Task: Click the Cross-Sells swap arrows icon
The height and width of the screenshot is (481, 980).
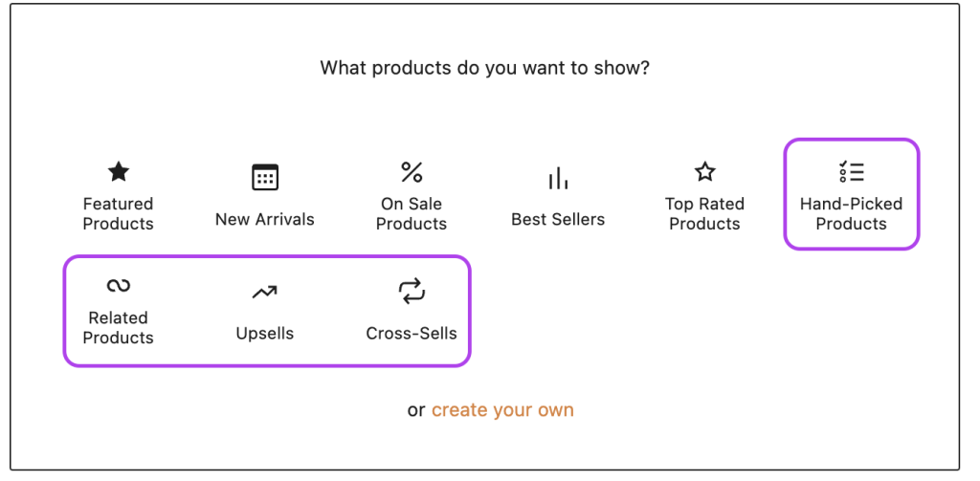Action: (x=412, y=292)
